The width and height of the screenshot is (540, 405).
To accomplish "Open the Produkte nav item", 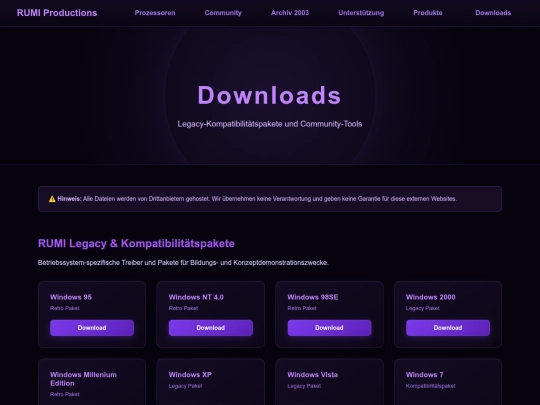I will pos(428,13).
